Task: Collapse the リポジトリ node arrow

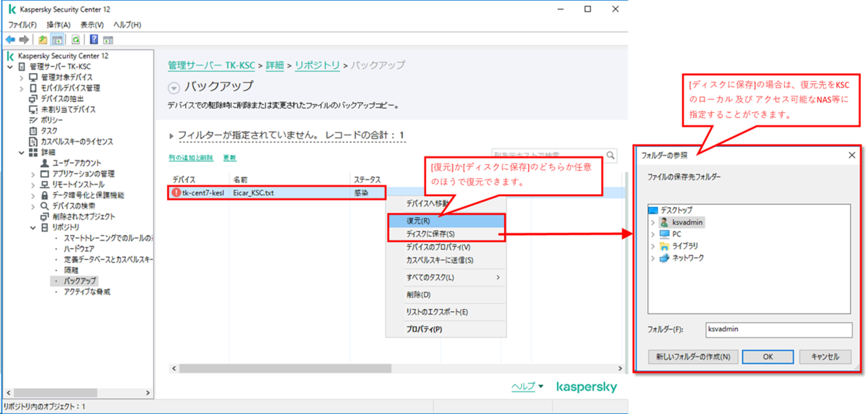Action: 33,227
